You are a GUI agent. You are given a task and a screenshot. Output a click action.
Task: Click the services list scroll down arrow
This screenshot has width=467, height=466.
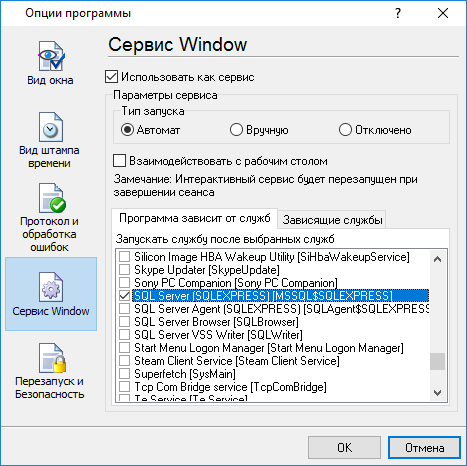(x=437, y=393)
